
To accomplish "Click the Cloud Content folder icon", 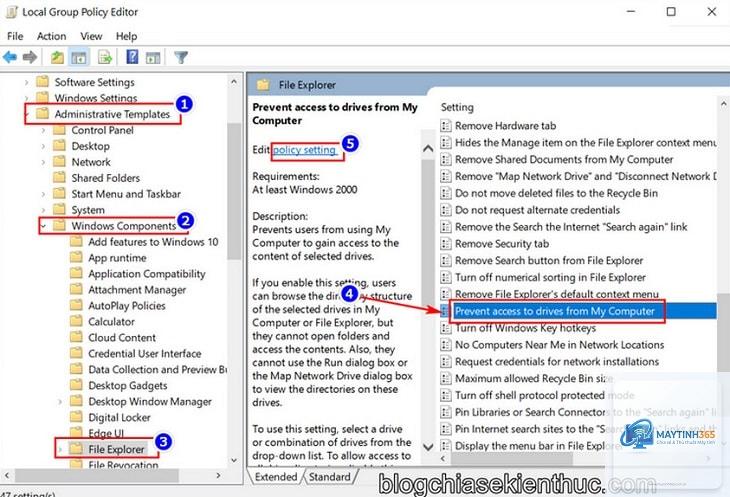I will tap(76, 337).
